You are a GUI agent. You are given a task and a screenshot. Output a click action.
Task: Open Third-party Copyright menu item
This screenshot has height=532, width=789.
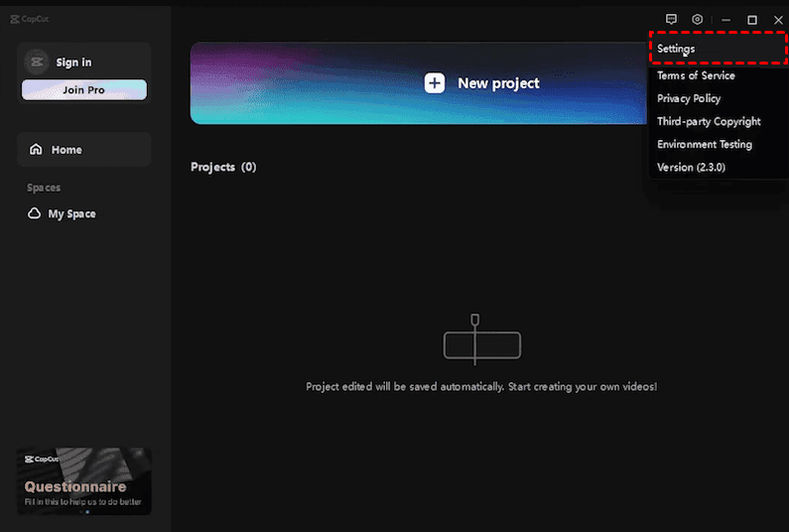pos(709,121)
